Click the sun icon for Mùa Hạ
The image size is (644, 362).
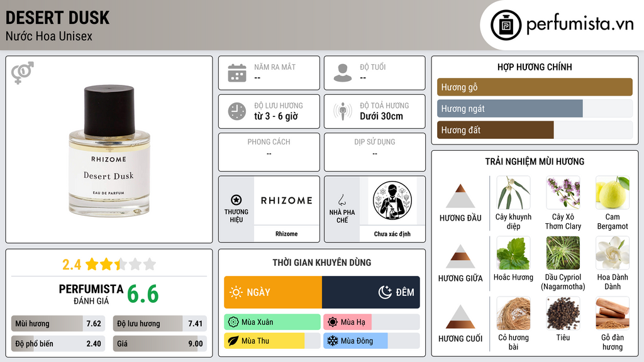pyautogui.click(x=333, y=322)
